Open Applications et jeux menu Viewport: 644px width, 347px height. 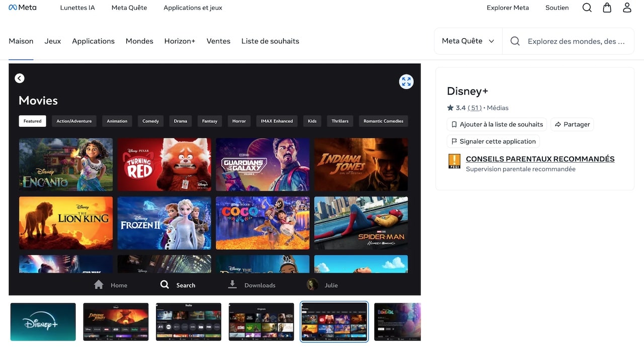[x=193, y=8]
